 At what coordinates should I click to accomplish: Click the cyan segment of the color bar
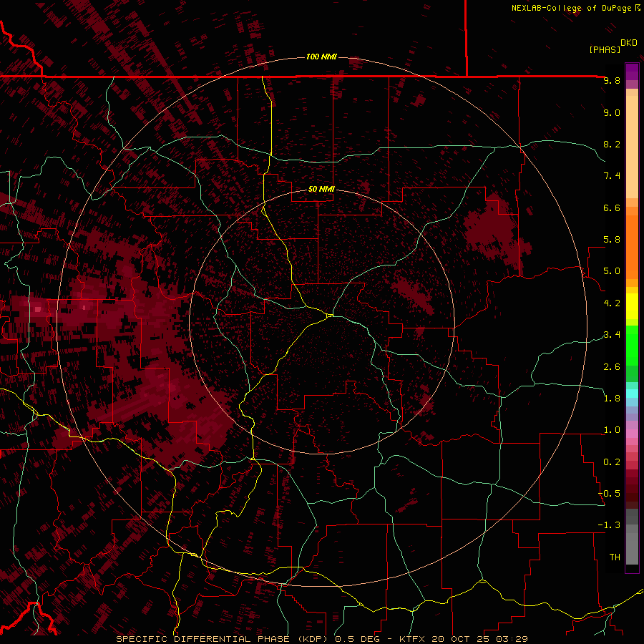632,393
